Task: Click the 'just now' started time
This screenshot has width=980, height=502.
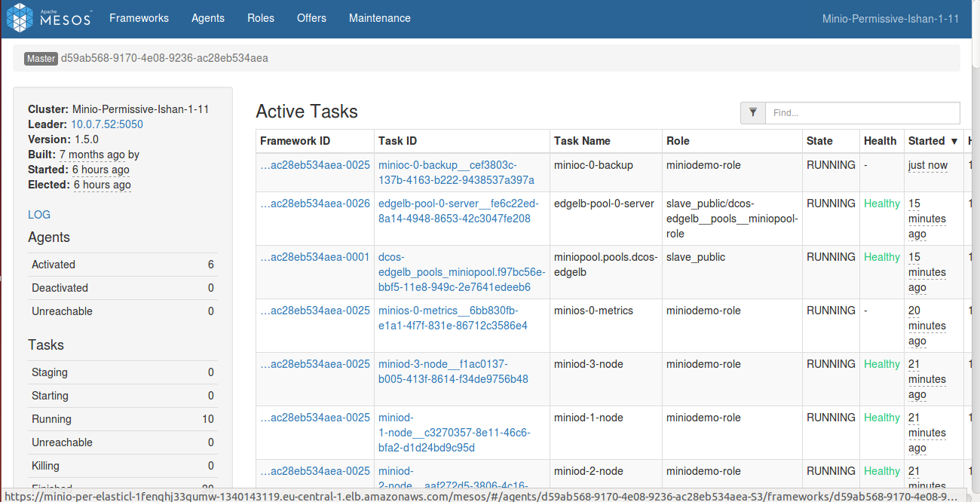Action: point(928,165)
